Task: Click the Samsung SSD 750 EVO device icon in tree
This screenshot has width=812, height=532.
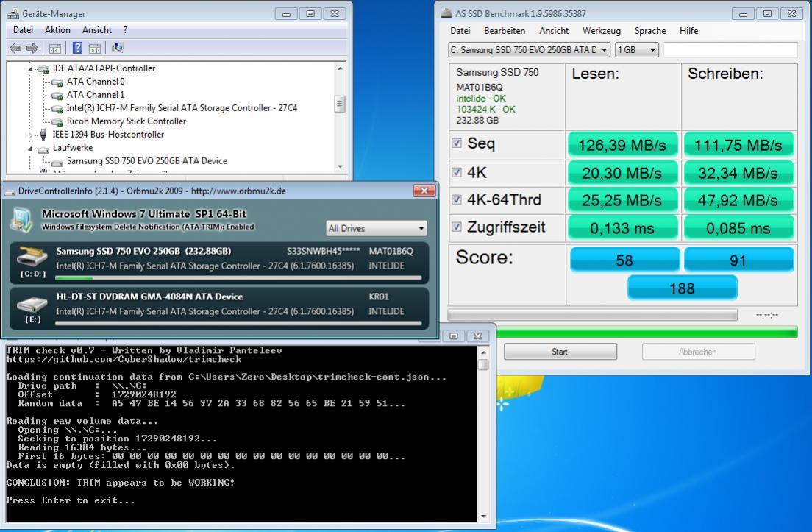Action: click(57, 162)
